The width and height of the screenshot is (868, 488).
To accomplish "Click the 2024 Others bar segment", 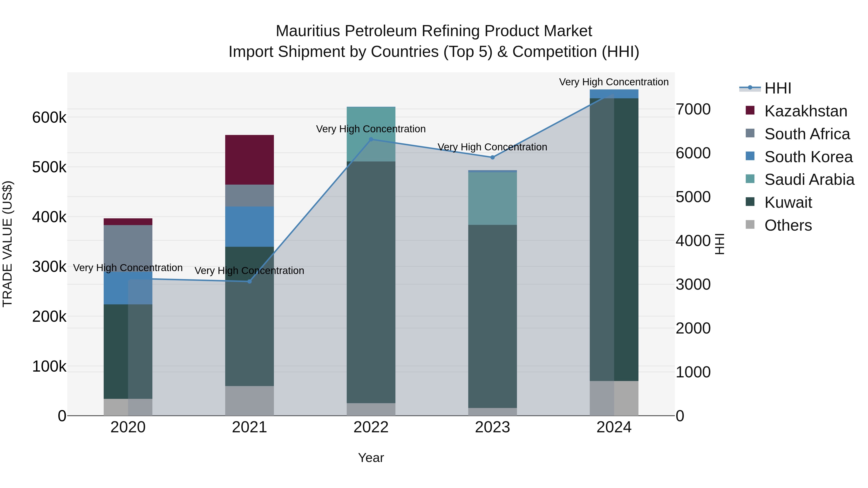I will click(x=614, y=398).
